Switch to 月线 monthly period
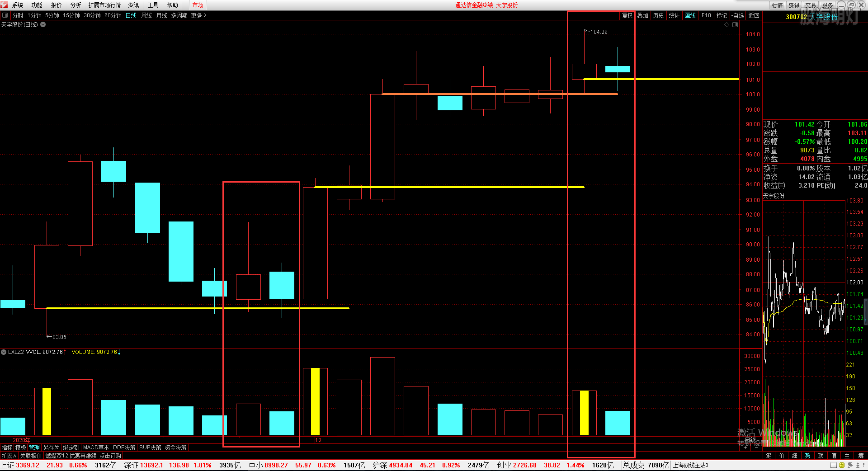The width and height of the screenshot is (868, 471). (x=162, y=15)
